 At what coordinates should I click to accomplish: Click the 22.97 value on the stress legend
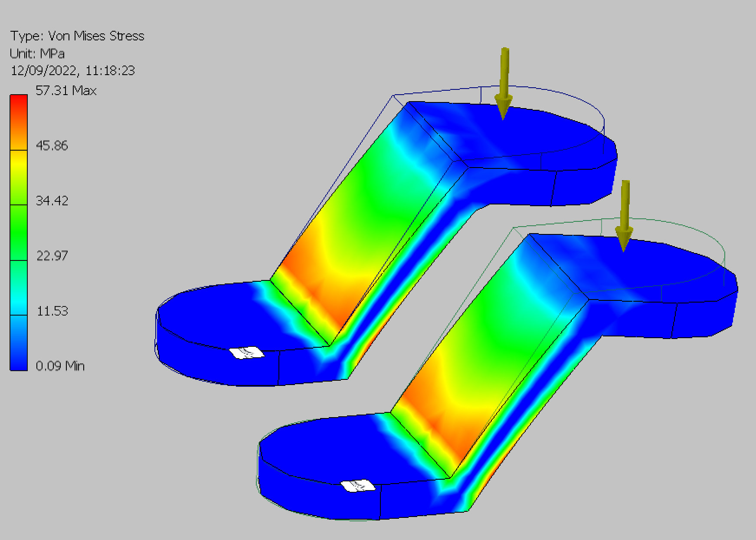[52, 256]
